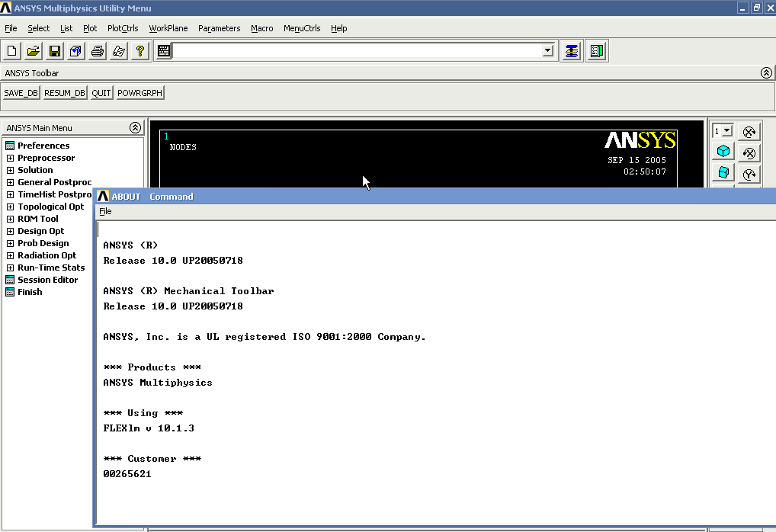Open the Help menu
The image size is (776, 532).
click(x=339, y=28)
